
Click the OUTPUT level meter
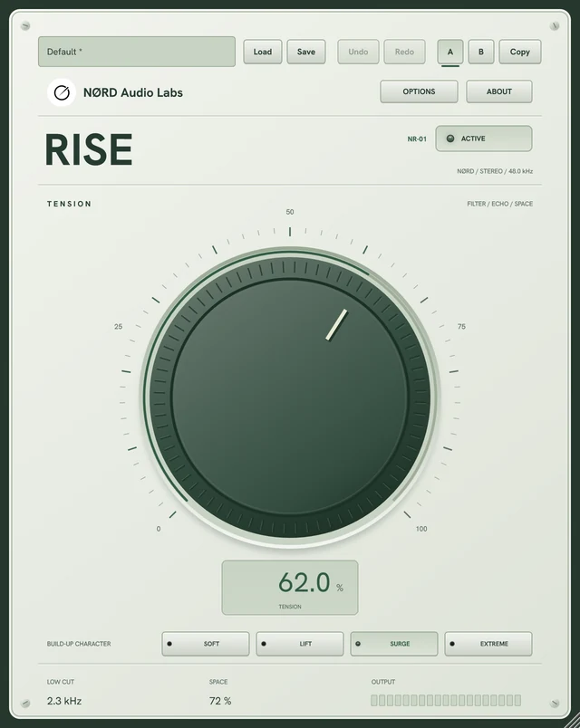click(x=446, y=700)
